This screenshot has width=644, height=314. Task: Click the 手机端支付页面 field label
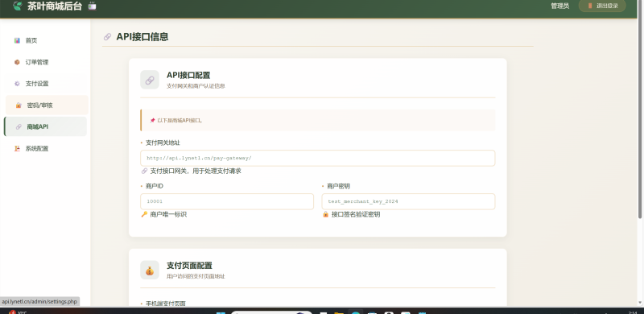(166, 304)
